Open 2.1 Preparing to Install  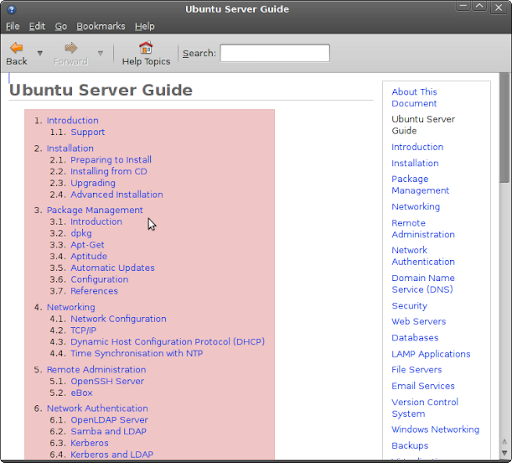111,160
